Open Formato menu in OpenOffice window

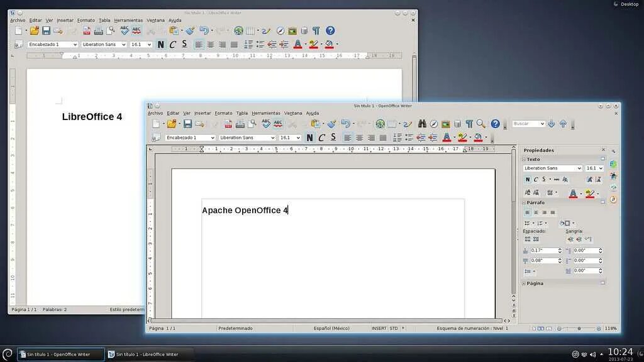pyautogui.click(x=223, y=113)
